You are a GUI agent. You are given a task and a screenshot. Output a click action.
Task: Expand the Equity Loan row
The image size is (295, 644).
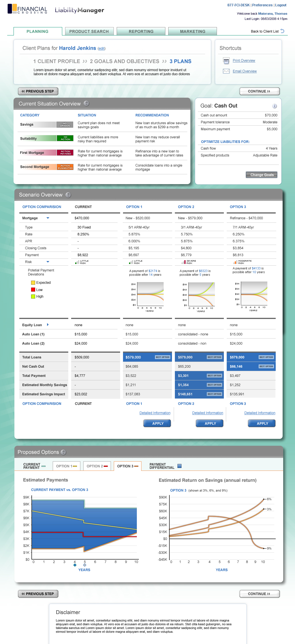point(48,325)
